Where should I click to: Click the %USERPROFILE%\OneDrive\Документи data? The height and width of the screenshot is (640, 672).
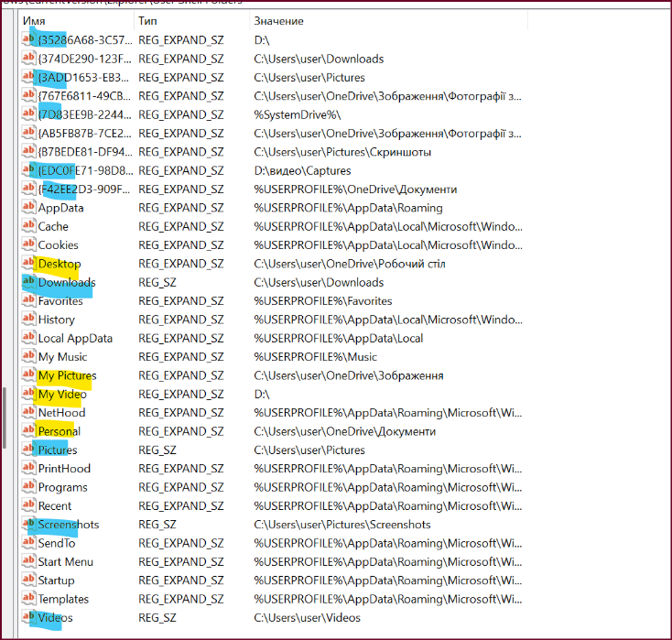coord(355,189)
